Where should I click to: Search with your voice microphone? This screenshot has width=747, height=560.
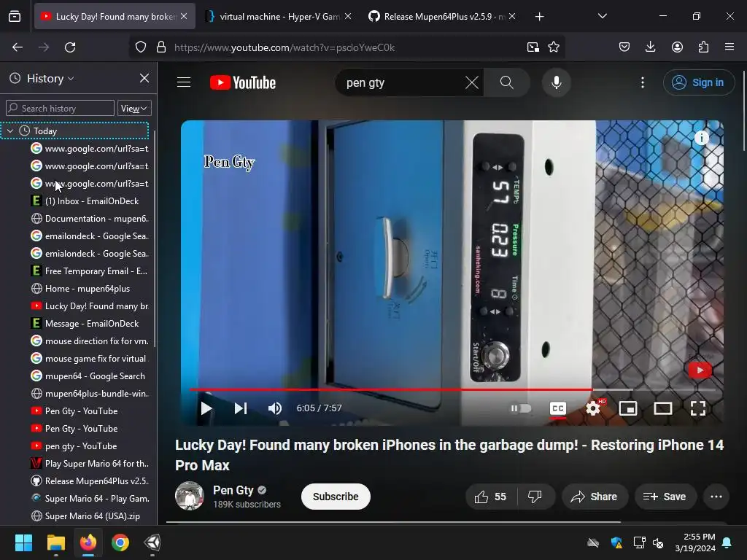[556, 82]
